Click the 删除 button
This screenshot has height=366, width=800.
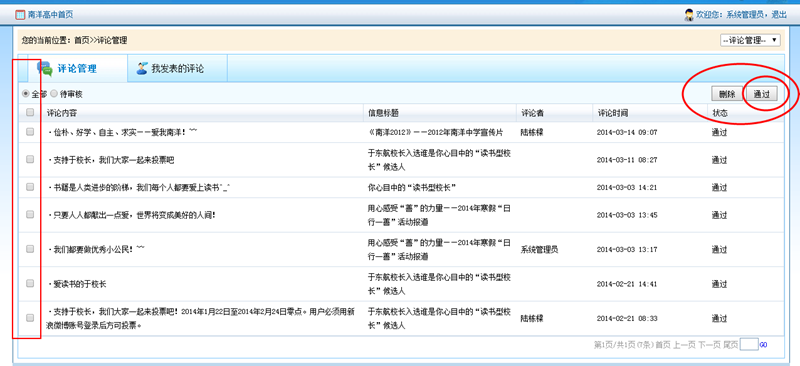(x=727, y=94)
